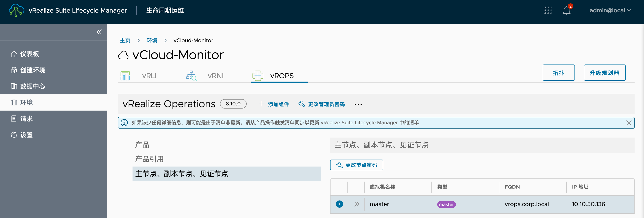Select 主节点、副本节点、见证节点 list item
This screenshot has height=218, width=644.
(226, 174)
